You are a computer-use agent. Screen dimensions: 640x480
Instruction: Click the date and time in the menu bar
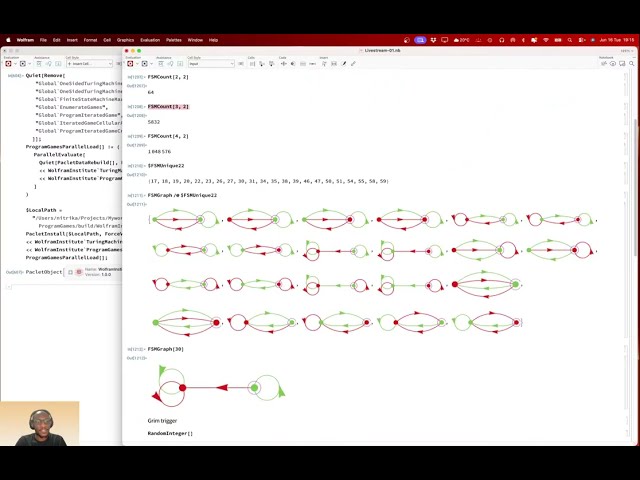point(617,40)
